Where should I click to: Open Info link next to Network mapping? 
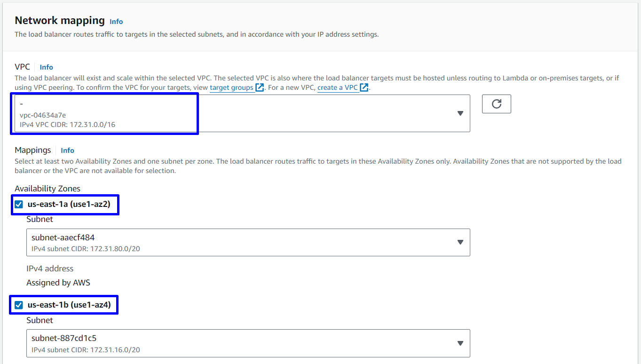click(116, 22)
